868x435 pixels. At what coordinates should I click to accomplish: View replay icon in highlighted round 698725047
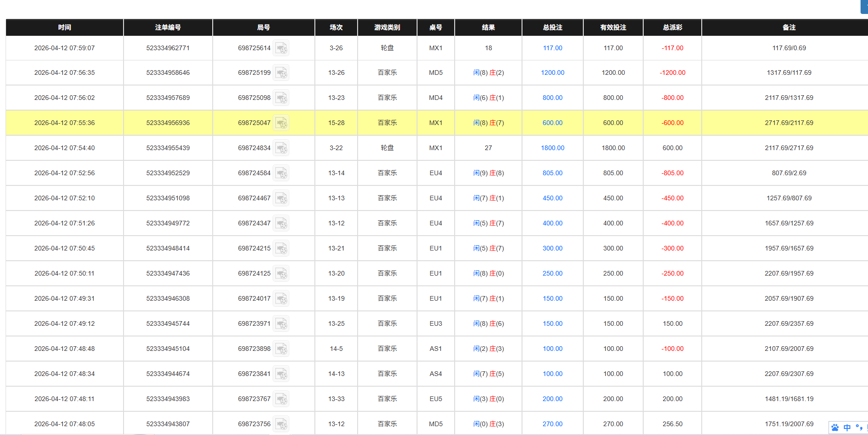coord(281,123)
